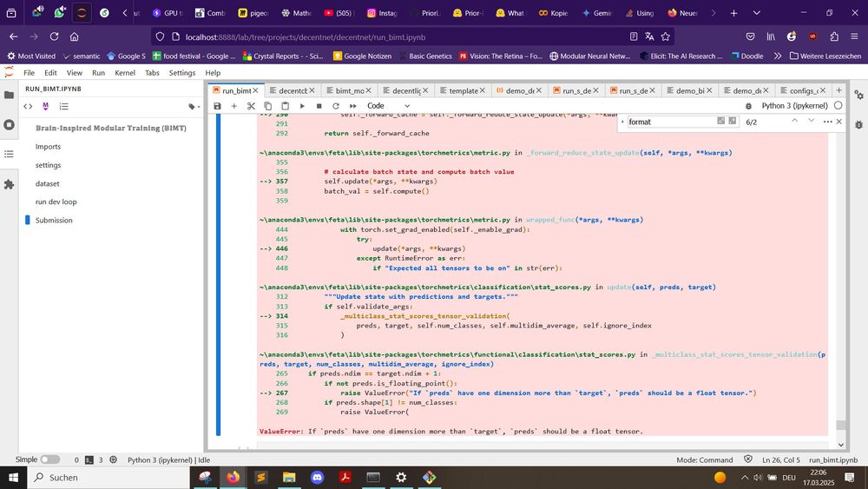Go to Brain-Inspired Modular Training heading
This screenshot has width=868, height=489.
tap(111, 128)
